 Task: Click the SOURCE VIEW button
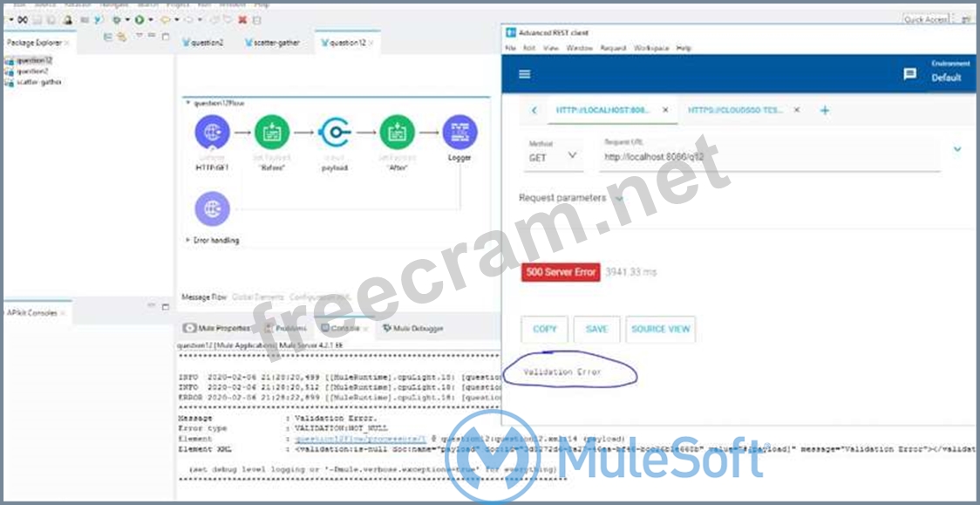click(x=660, y=329)
